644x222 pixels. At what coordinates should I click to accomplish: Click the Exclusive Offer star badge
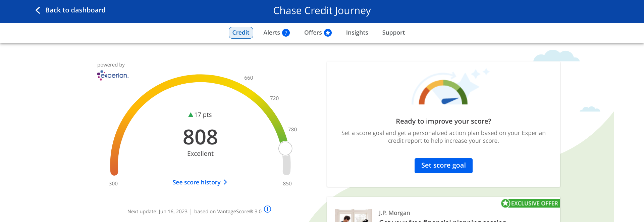[505, 203]
